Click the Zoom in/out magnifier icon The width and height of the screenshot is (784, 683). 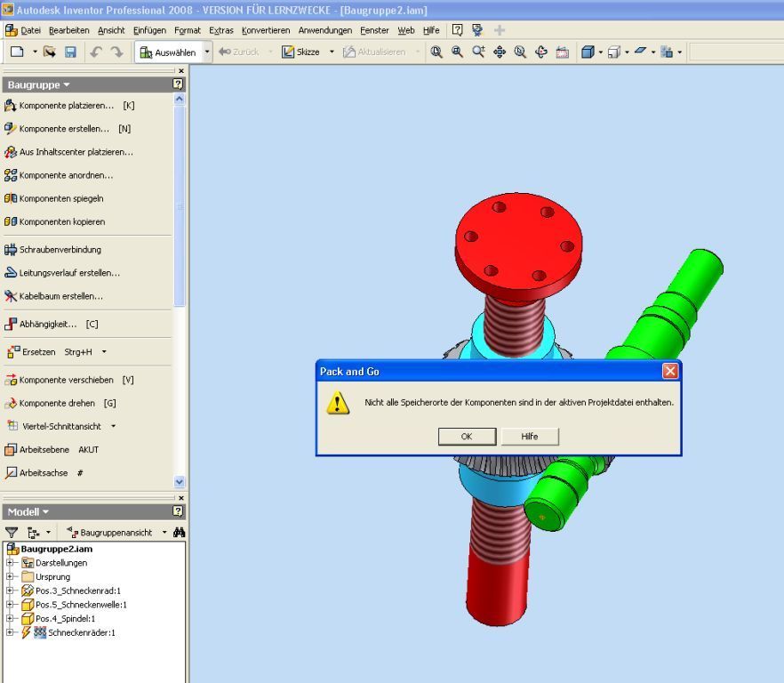pyautogui.click(x=478, y=52)
